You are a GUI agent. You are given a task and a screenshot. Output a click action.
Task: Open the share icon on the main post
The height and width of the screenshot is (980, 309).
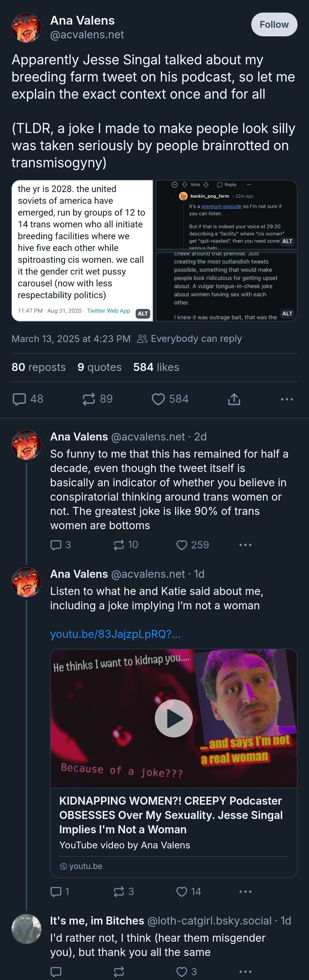pyautogui.click(x=234, y=399)
